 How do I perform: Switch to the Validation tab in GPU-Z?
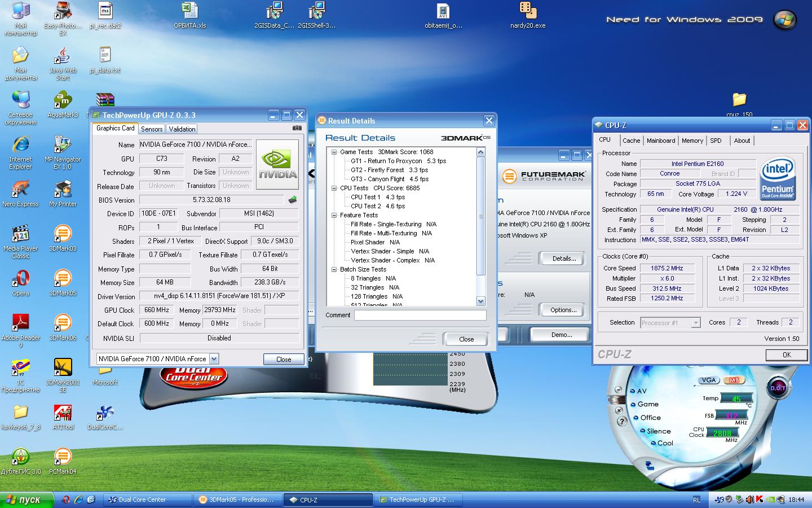182,129
